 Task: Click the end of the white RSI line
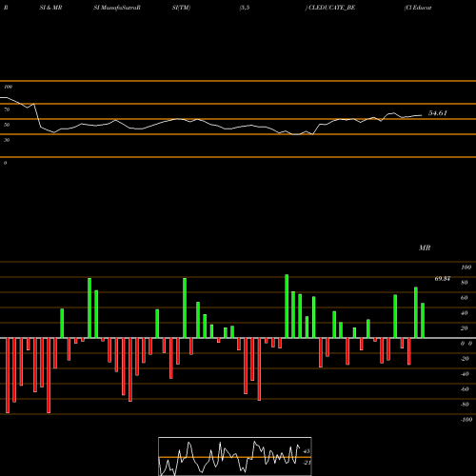tap(422, 115)
